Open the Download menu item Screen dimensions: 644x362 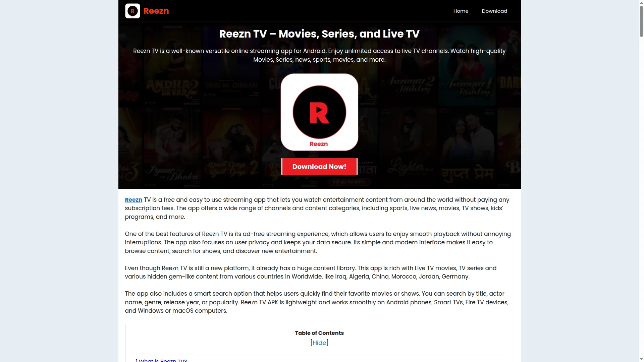tap(494, 11)
